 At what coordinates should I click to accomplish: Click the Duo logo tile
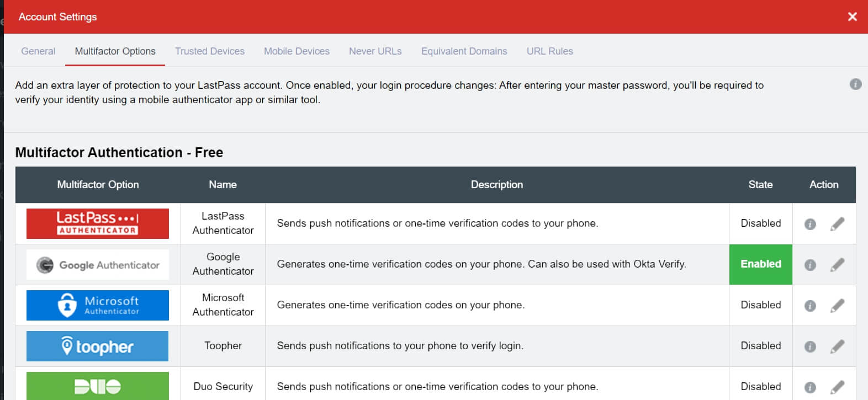coord(98,386)
